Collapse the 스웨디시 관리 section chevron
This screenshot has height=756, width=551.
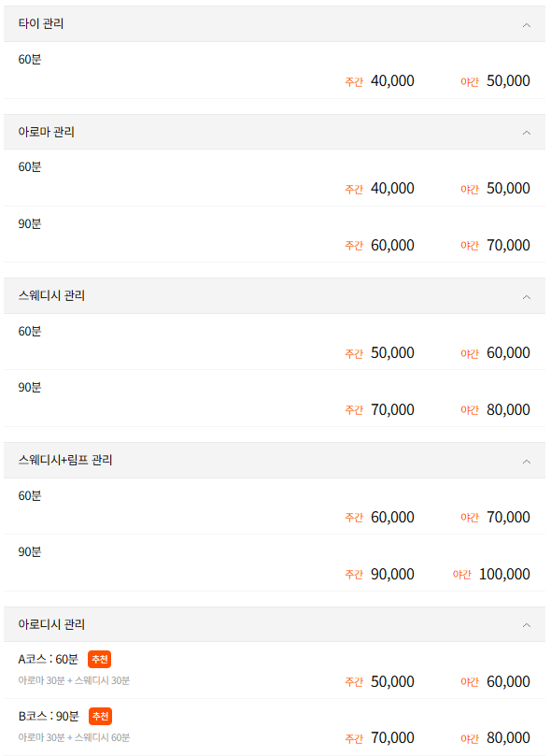pyautogui.click(x=526, y=296)
